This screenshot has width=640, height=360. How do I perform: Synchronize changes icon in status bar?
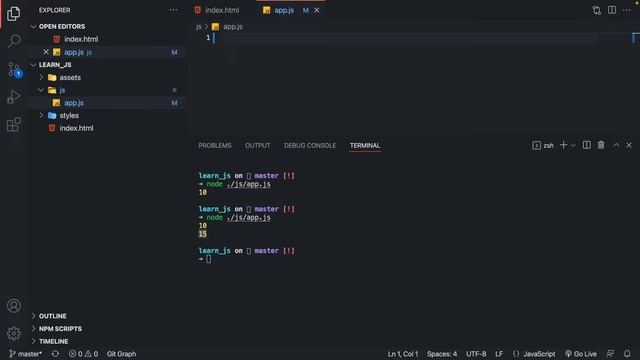56,354
